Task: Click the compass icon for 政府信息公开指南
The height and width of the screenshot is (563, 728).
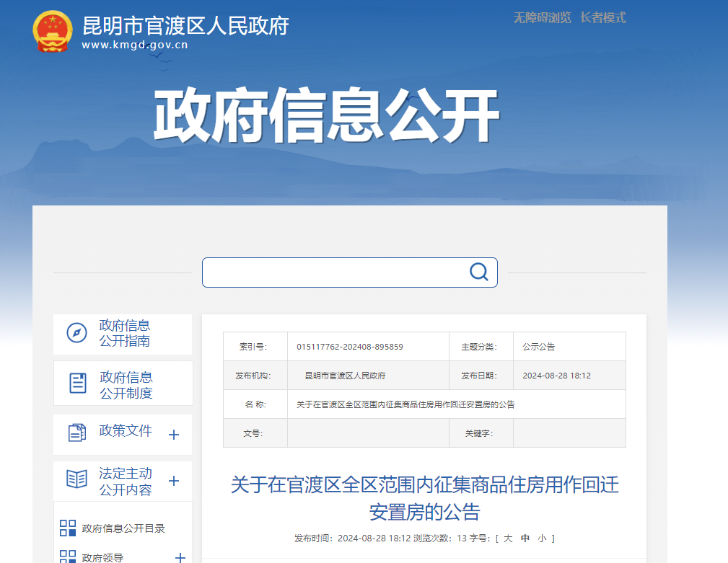Action: pyautogui.click(x=76, y=333)
